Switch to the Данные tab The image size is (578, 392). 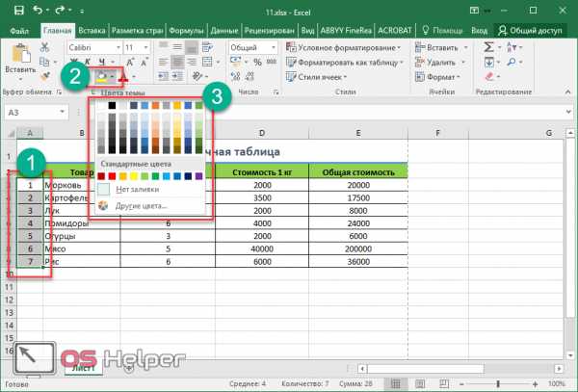tap(224, 31)
